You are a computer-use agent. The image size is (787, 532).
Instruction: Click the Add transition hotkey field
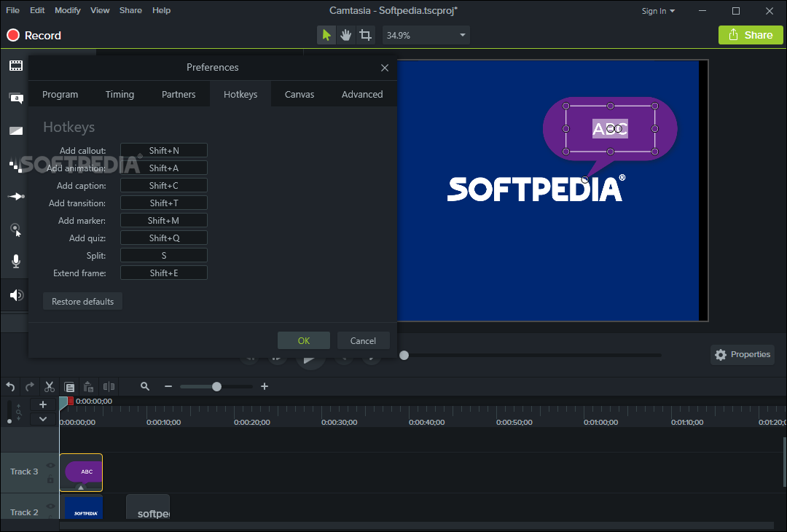pos(164,203)
